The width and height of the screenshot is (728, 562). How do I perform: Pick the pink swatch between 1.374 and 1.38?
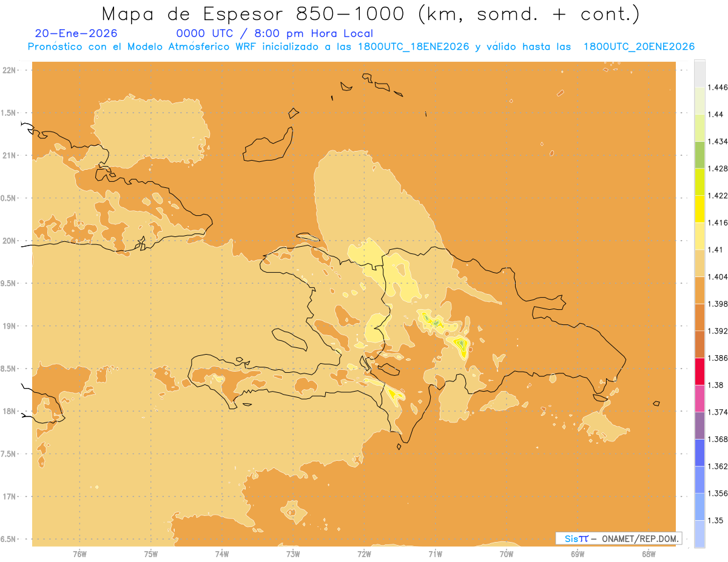click(x=699, y=398)
